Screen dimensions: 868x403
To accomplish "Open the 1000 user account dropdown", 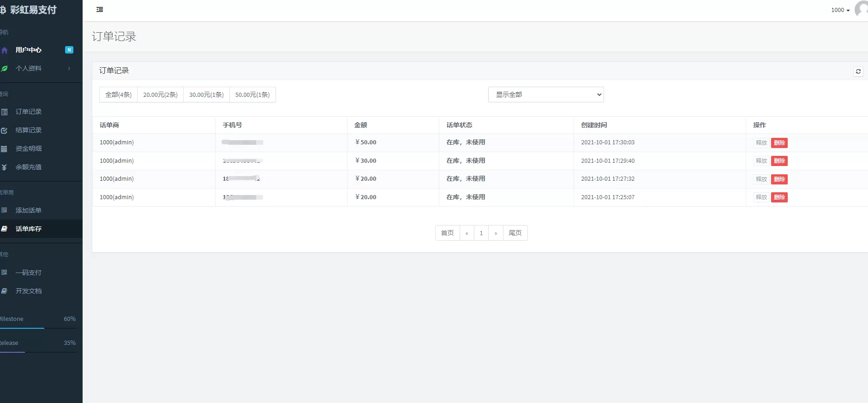I will 840,10.
